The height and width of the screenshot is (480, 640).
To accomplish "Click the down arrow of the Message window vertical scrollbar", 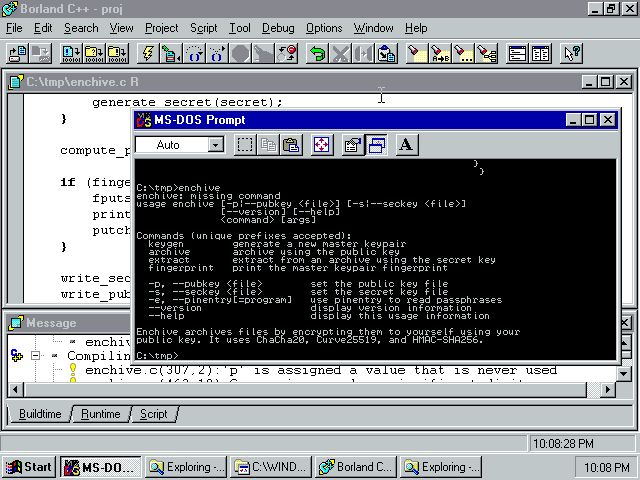I will 623,373.
